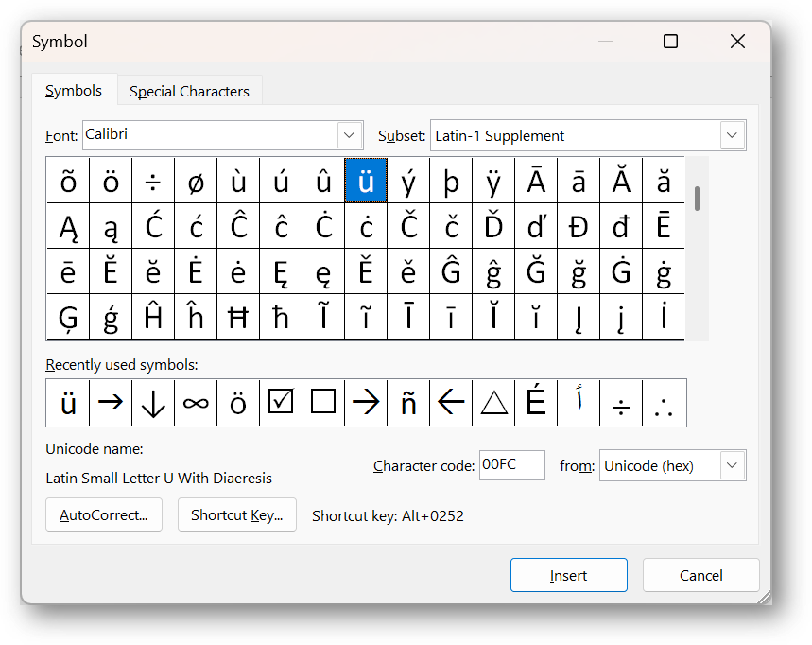Select the checked box symbol in recently used
This screenshot has height=645, width=812.
point(280,401)
